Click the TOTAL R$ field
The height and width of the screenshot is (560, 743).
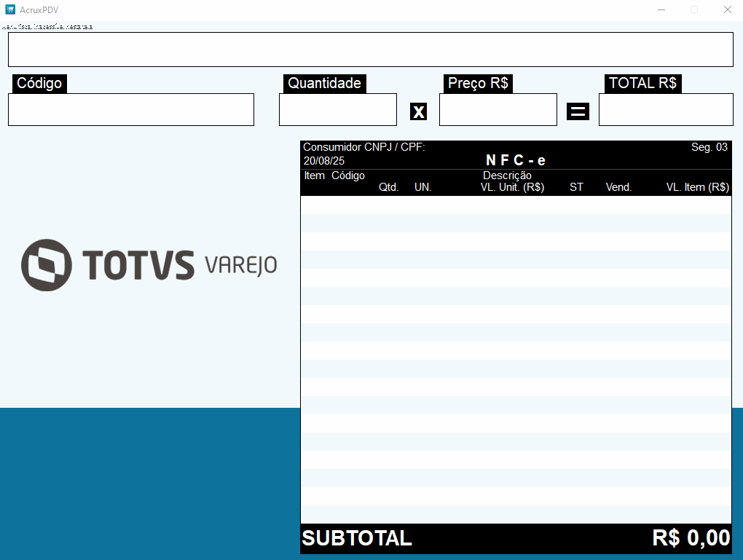(666, 109)
